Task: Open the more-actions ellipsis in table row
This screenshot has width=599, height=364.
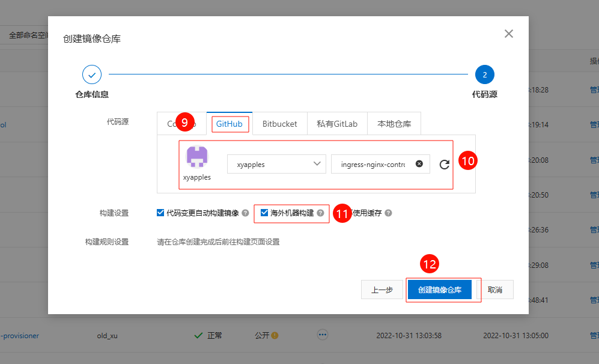Action: (x=323, y=335)
